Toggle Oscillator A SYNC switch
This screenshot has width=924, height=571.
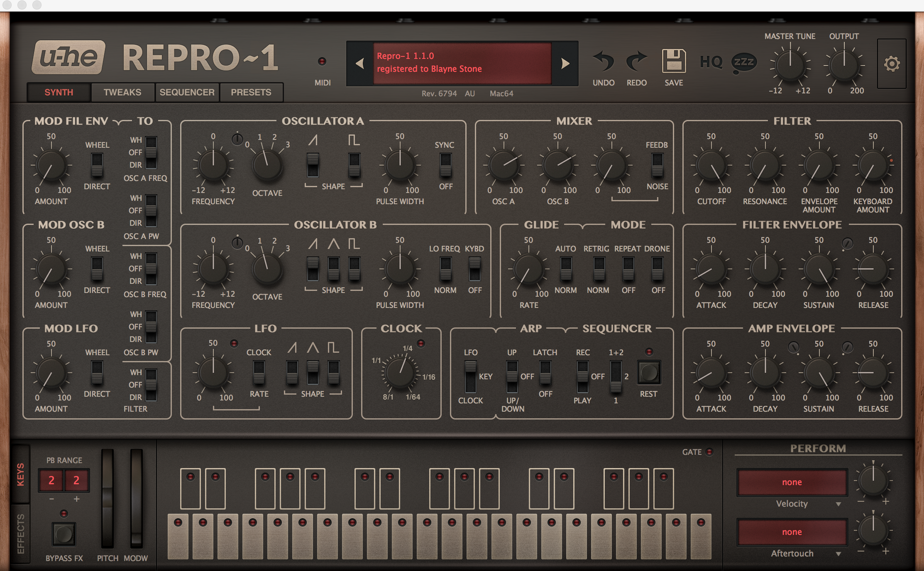(x=445, y=165)
